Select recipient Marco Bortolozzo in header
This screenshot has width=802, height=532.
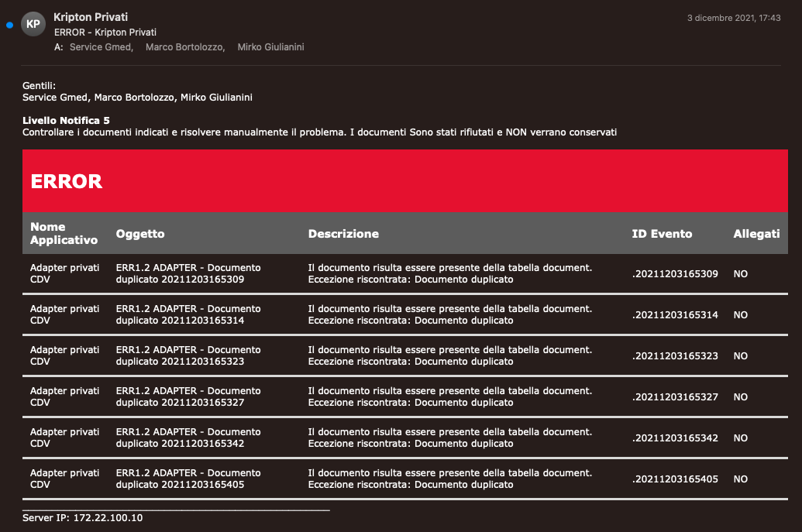tap(185, 47)
